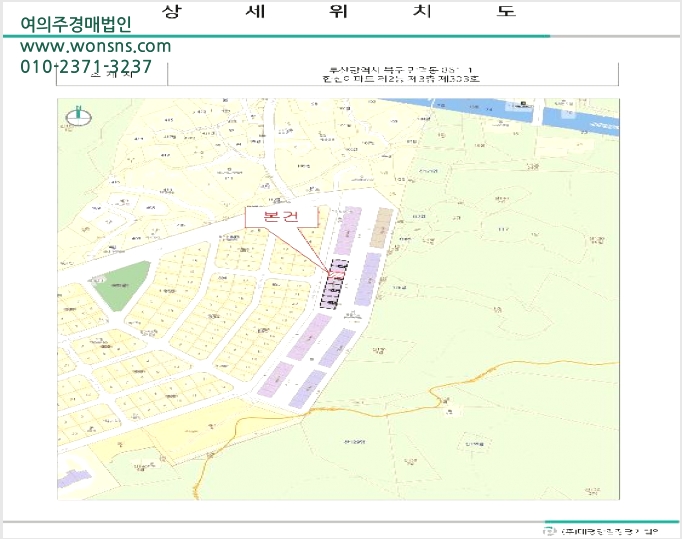This screenshot has height=539, width=682.
Task: Click the dashed subject building on map
Action: 334,285
